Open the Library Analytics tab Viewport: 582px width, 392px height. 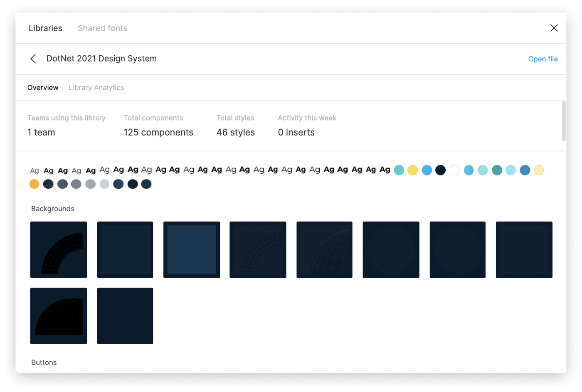click(96, 88)
